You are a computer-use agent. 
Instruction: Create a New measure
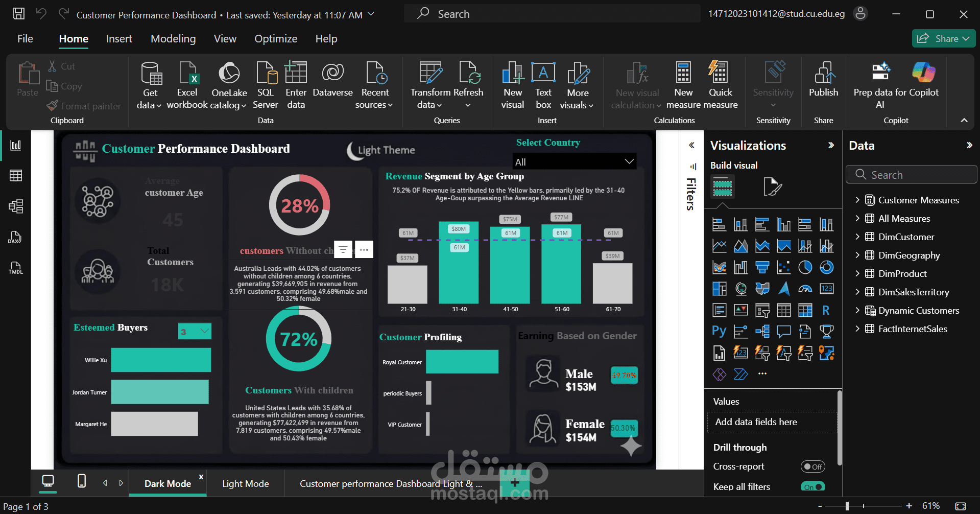point(683,85)
